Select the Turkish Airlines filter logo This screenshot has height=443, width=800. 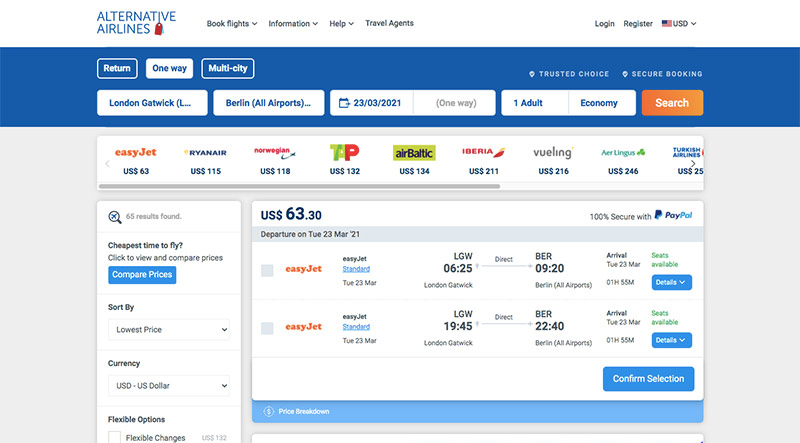[x=688, y=152]
